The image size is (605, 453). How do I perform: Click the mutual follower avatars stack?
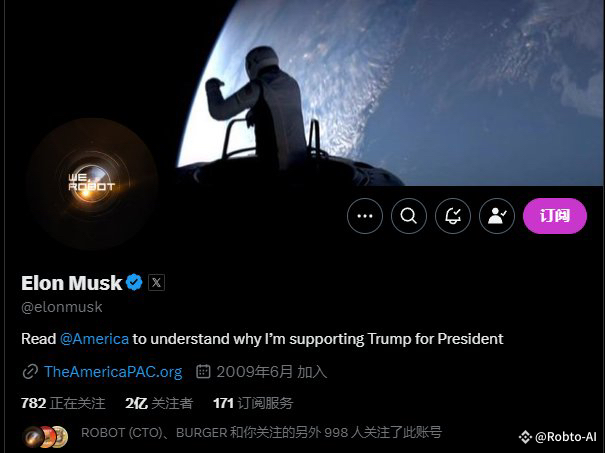pyautogui.click(x=46, y=436)
